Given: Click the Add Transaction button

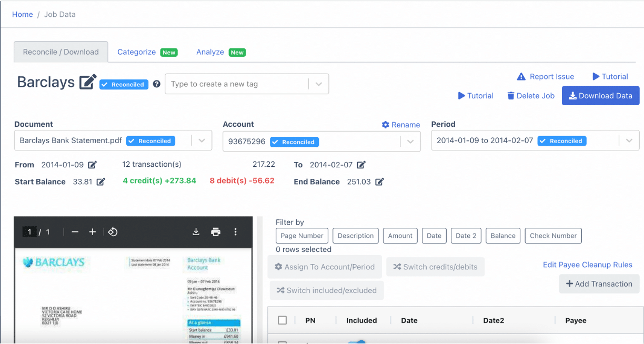Looking at the screenshot, I should coord(599,284).
